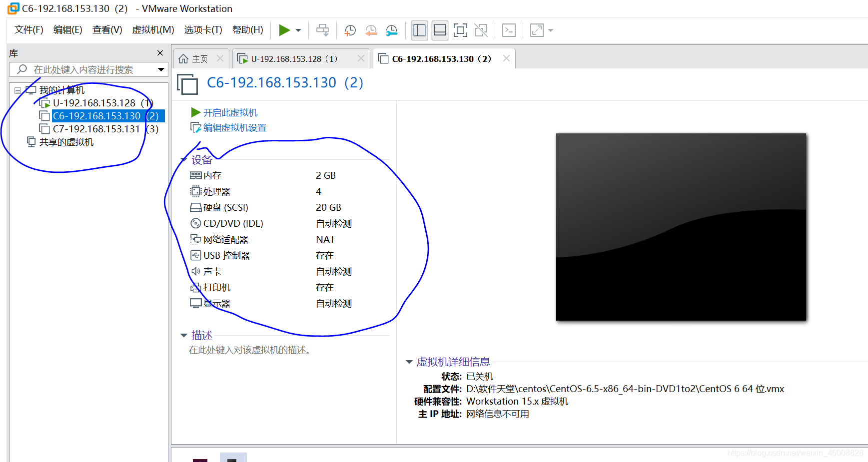
Task: Collapse the 虚拟机详细信息 section
Action: coord(409,362)
